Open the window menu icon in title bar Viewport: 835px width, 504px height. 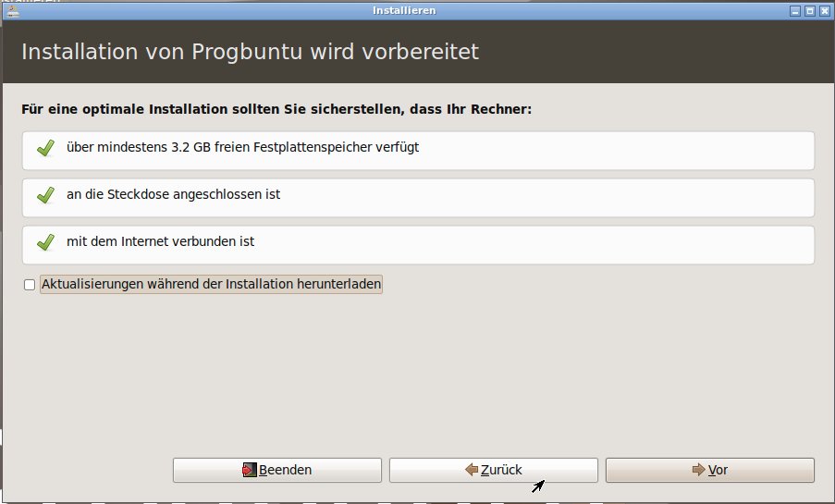(9, 11)
